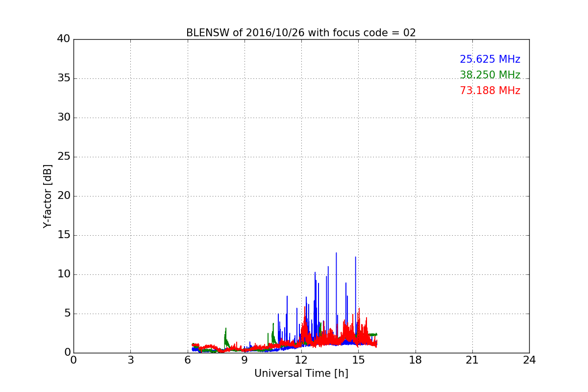
Task: Click x-axis tick label 9
Action: (x=245, y=360)
